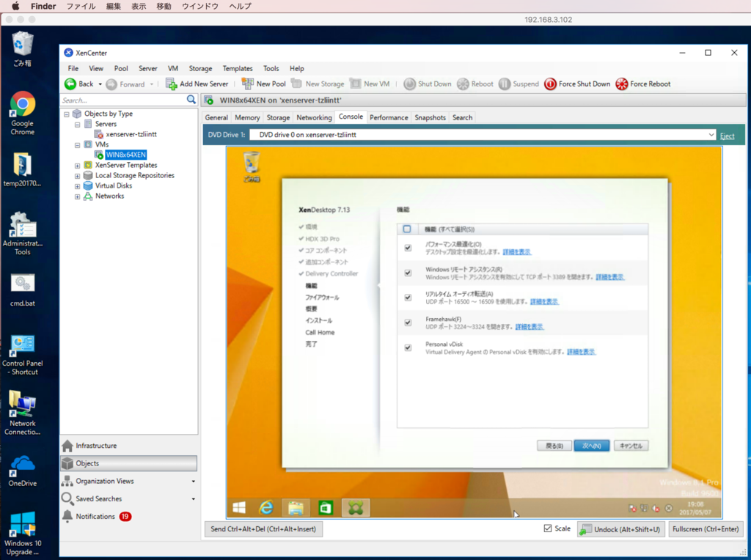
Task: Click the Forward arrow icon
Action: pyautogui.click(x=111, y=84)
